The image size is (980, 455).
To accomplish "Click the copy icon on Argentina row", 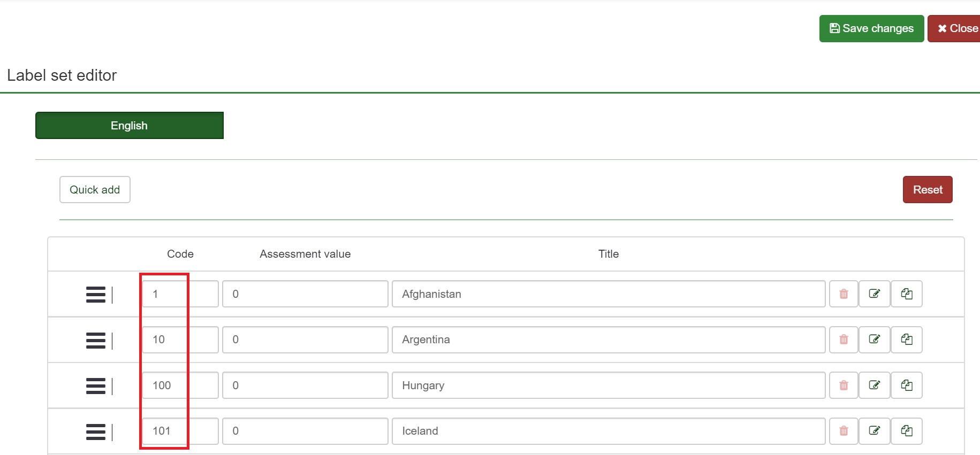I will (906, 340).
